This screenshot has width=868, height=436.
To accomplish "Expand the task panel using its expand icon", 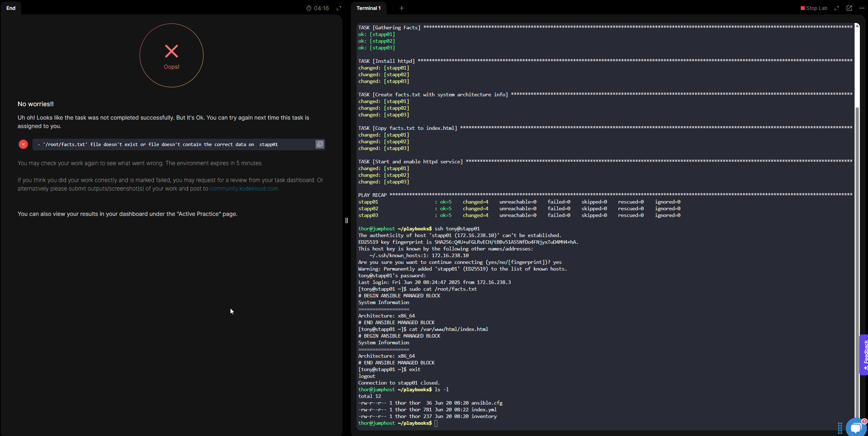I will tap(339, 8).
